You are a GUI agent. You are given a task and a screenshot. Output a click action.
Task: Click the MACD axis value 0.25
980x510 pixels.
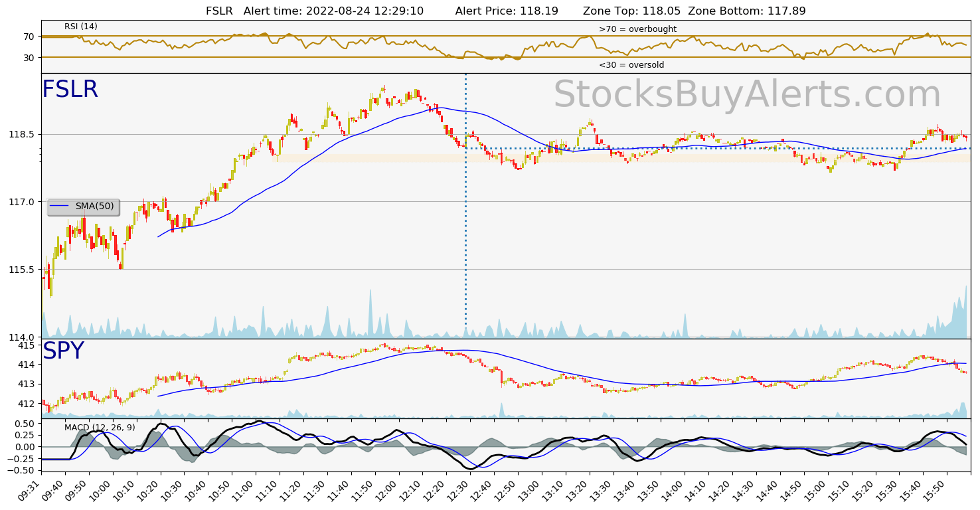click(x=25, y=435)
